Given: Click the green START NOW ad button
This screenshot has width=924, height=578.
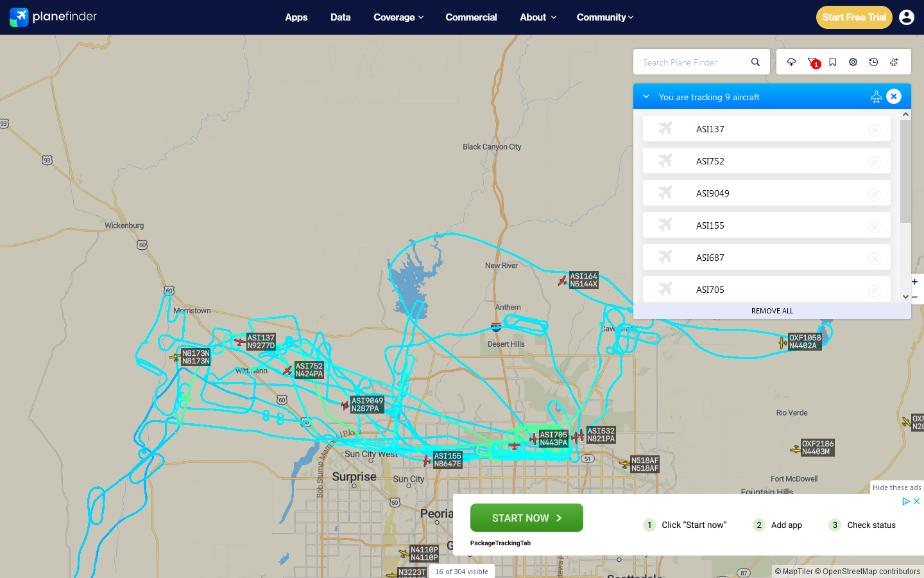Looking at the screenshot, I should pyautogui.click(x=527, y=518).
